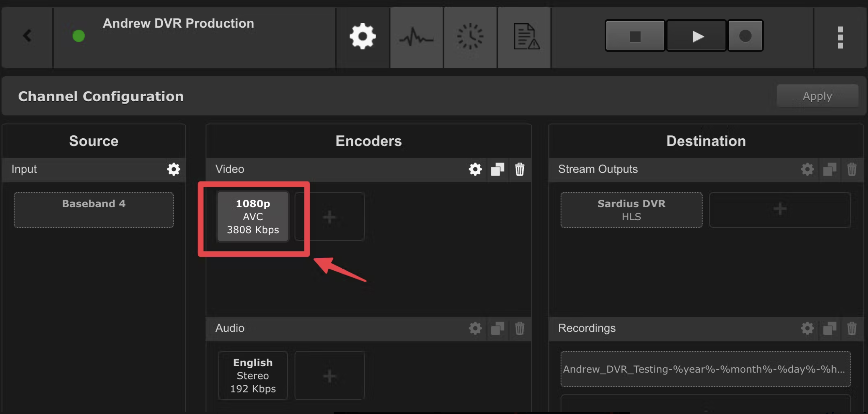
Task: Go back using the left chevron
Action: pos(27,36)
